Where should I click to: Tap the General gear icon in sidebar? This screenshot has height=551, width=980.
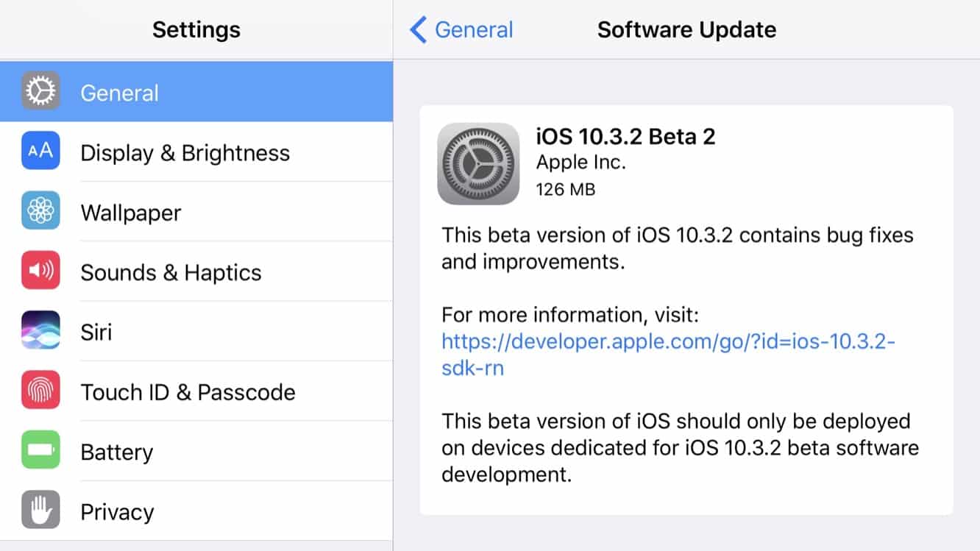coord(40,92)
